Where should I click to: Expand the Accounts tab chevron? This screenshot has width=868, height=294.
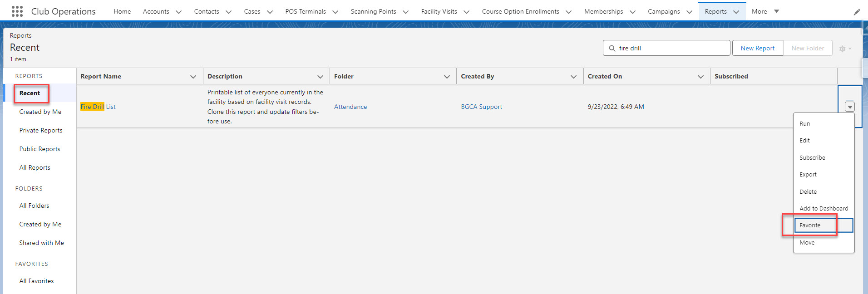(178, 12)
